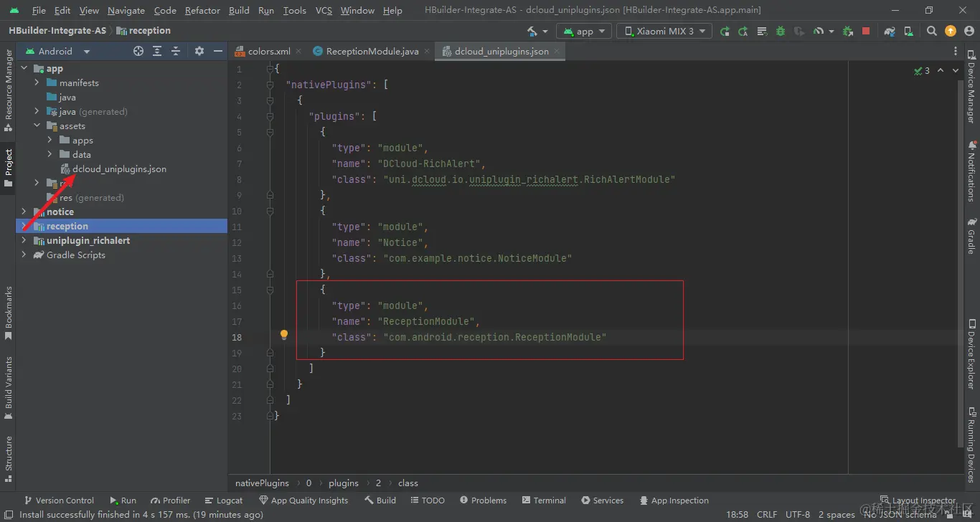
Task: Open the Xiaomi MIX 3 device dropdown
Action: [664, 31]
